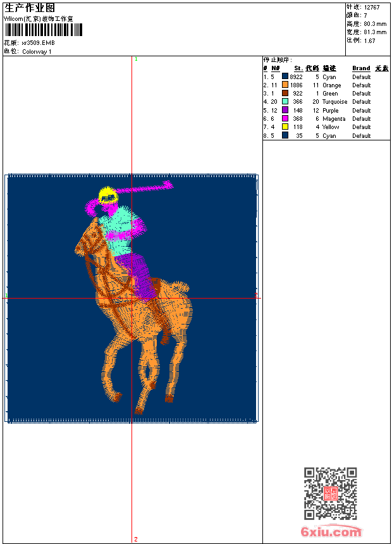Click the 'Purple' description text
The height and width of the screenshot is (544, 392).
[330, 111]
